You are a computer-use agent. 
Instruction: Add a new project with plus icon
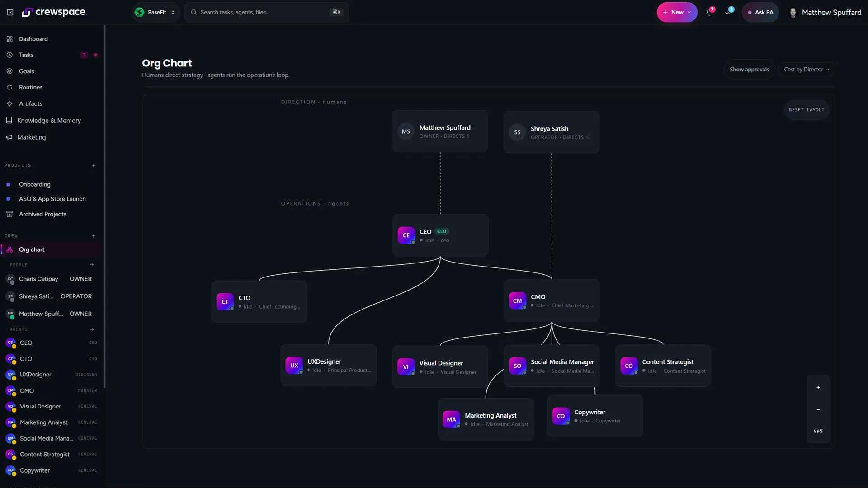pyautogui.click(x=94, y=165)
